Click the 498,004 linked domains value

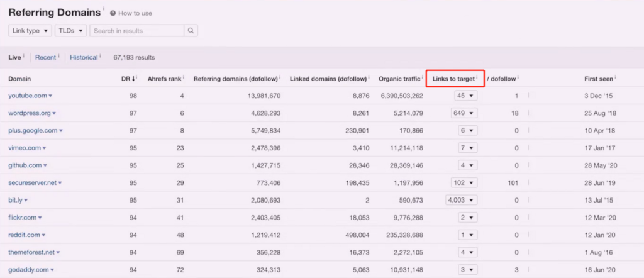click(x=357, y=235)
